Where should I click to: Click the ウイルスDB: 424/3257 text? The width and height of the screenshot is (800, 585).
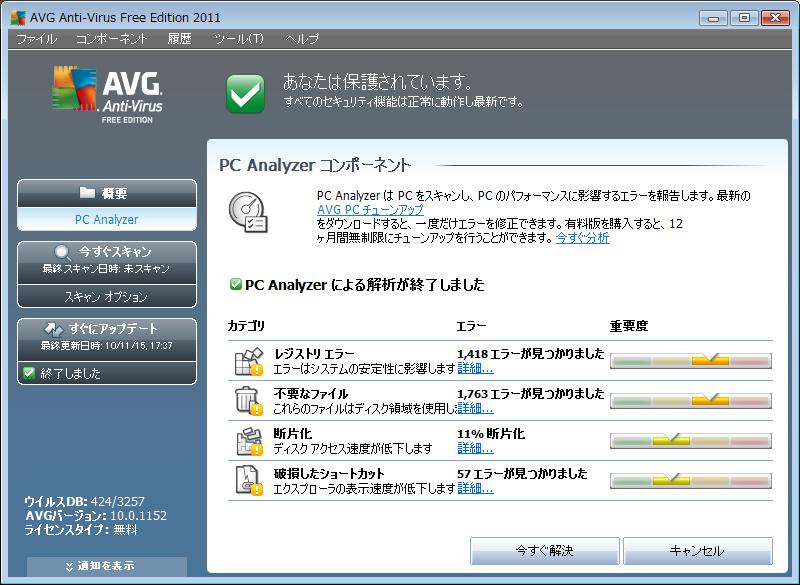point(85,501)
